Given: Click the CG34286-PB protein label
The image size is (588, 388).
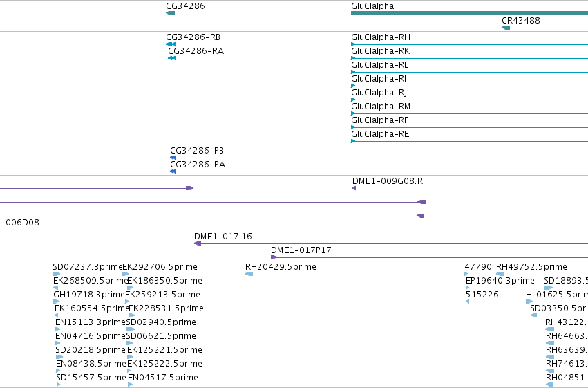Looking at the screenshot, I should pos(197,151).
